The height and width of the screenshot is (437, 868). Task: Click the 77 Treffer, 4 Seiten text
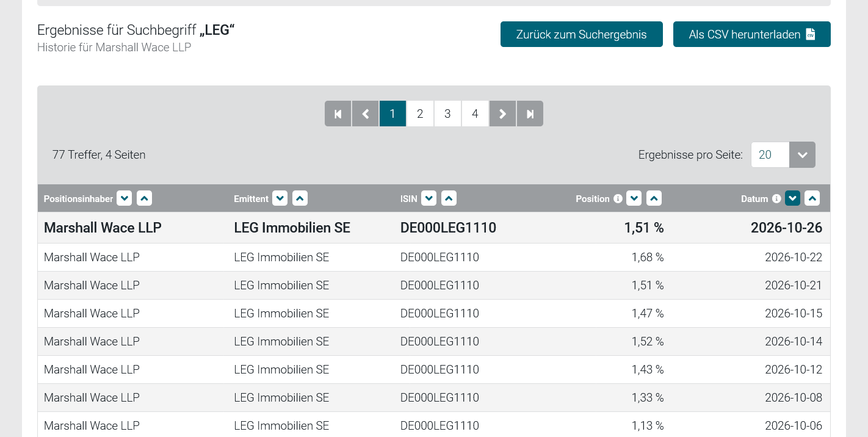(99, 155)
